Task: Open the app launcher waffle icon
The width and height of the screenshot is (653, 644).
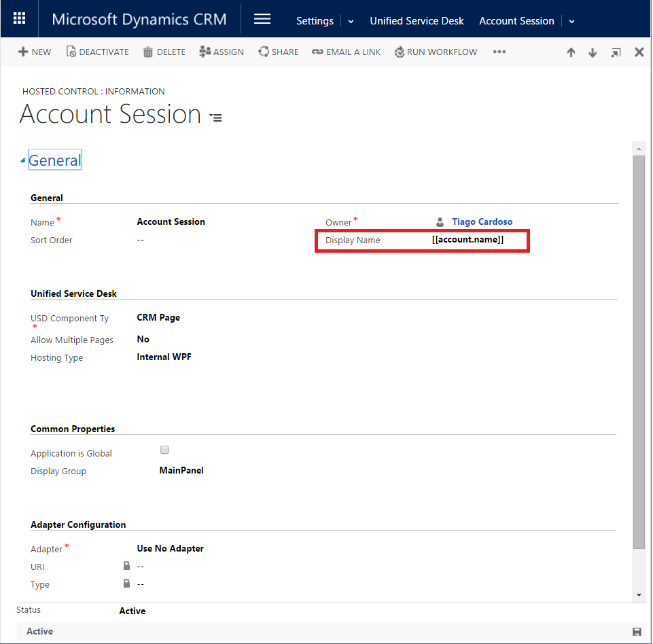Action: pyautogui.click(x=20, y=19)
